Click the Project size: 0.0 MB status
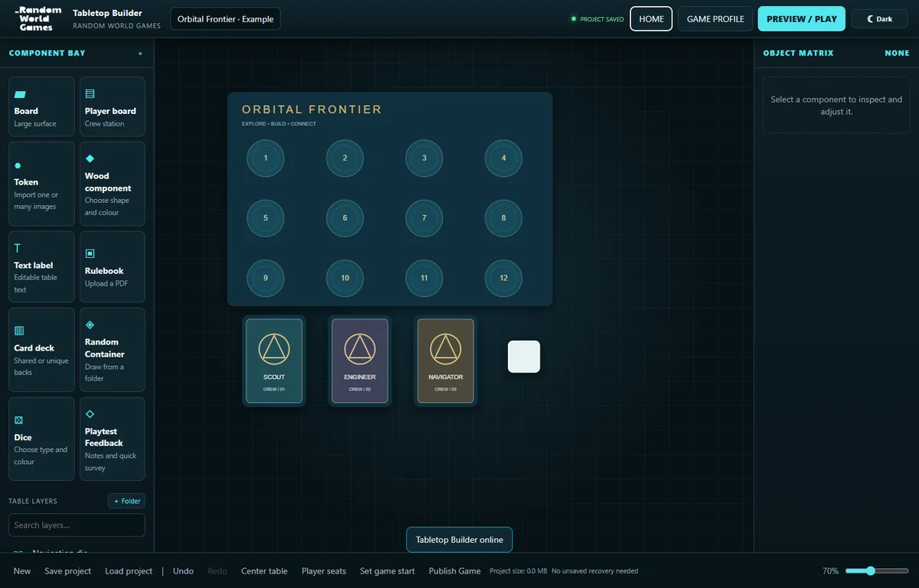919x588 pixels. (x=518, y=571)
